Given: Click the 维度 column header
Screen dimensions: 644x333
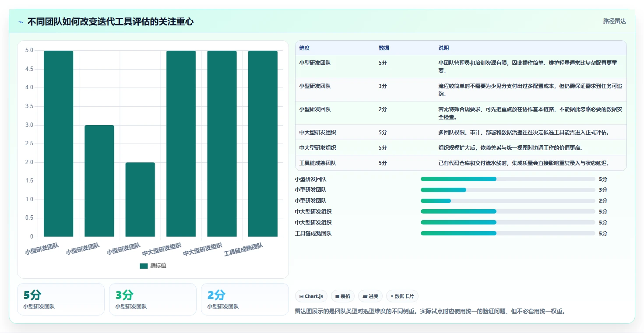Looking at the screenshot, I should 305,48.
